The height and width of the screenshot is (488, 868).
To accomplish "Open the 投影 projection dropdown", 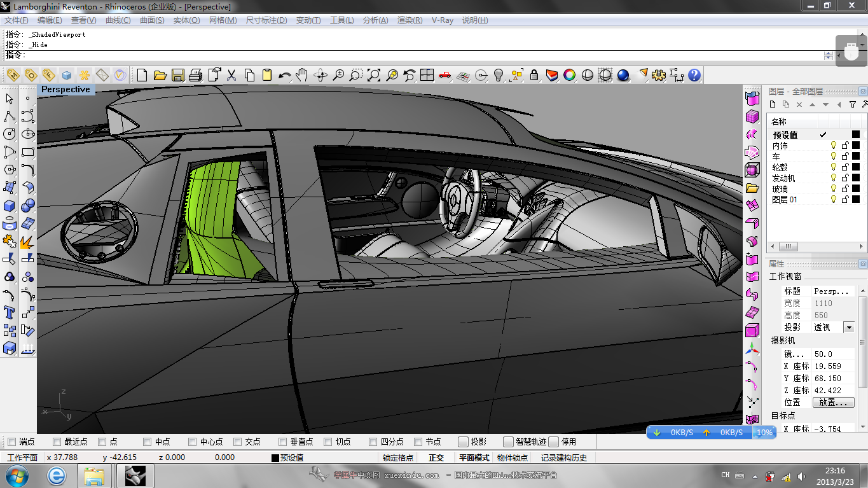I will pos(848,327).
